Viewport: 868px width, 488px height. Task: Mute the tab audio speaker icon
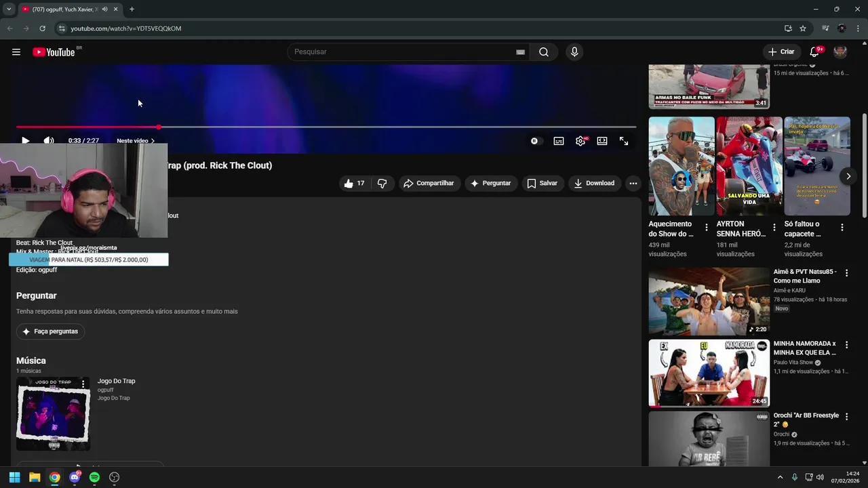pos(104,9)
